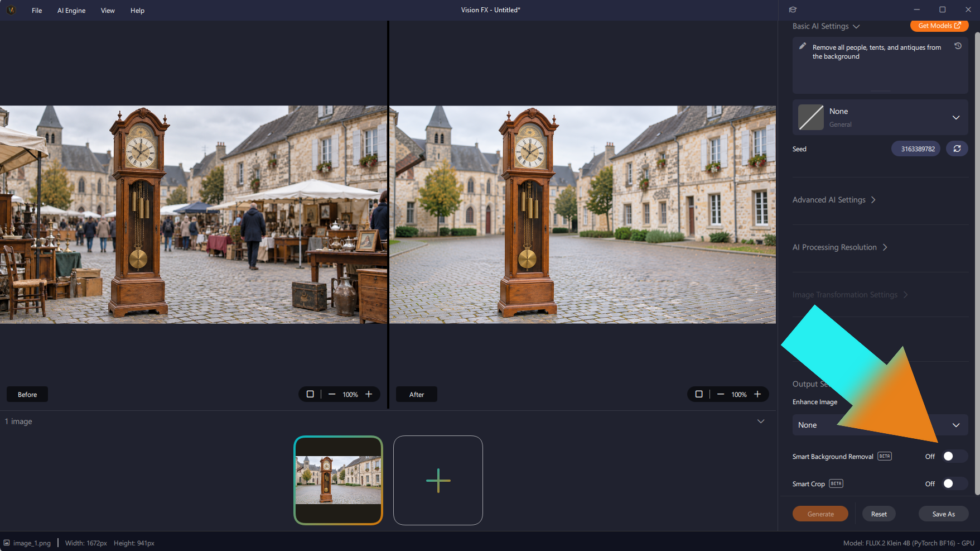Maximize the Vision FX window
Viewport: 980px width, 551px height.
point(942,10)
